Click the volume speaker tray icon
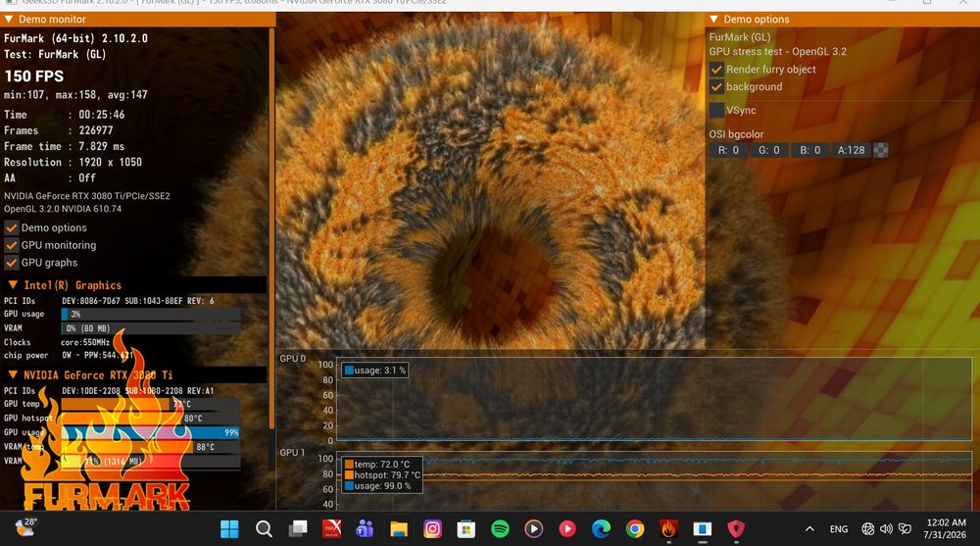Image resolution: width=980 pixels, height=546 pixels. click(x=886, y=529)
